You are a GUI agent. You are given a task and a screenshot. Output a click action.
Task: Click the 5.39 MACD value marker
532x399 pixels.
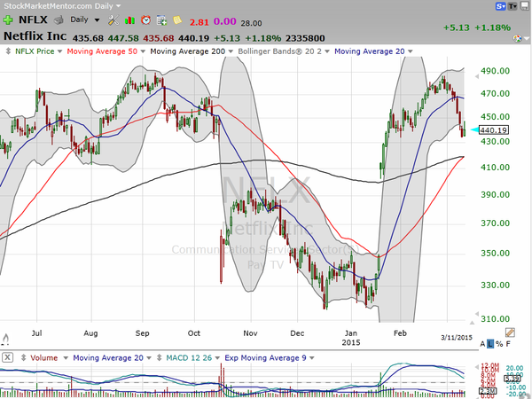click(512, 379)
